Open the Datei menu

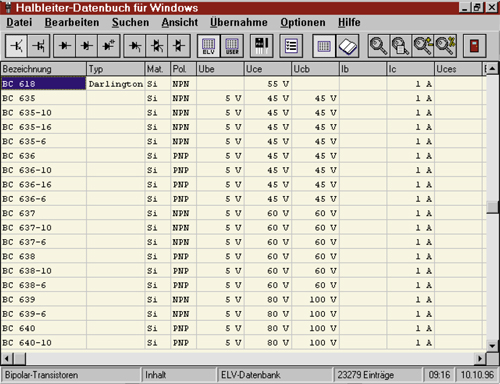19,22
